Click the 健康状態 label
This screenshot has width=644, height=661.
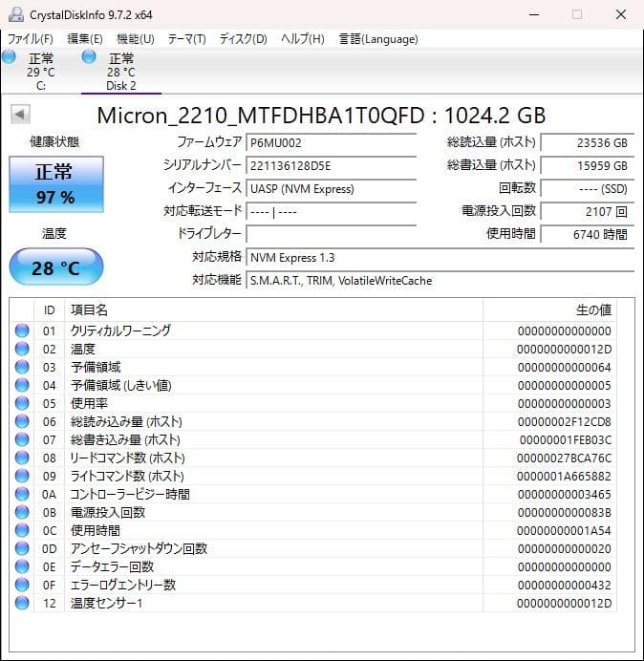click(54, 141)
